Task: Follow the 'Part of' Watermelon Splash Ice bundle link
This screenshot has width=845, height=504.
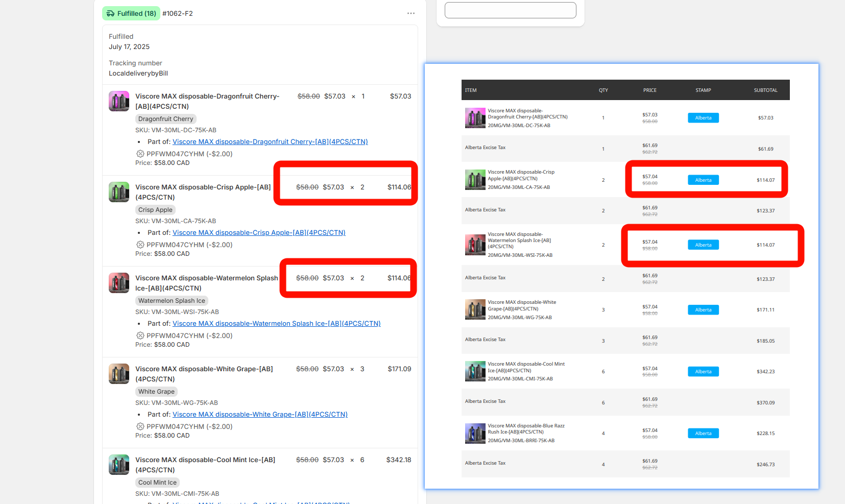Action: [x=277, y=323]
